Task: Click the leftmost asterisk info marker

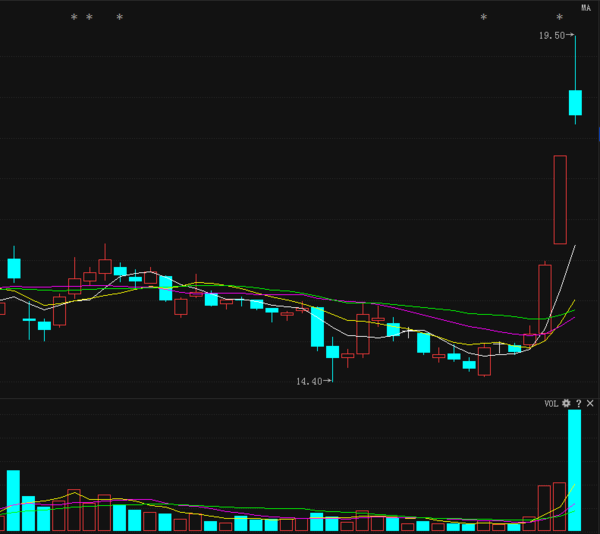Action: [x=74, y=17]
